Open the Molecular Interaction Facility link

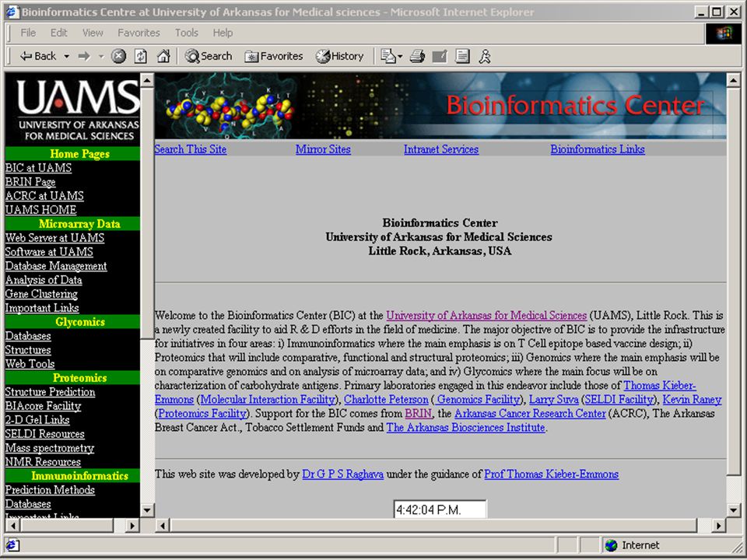coord(268,400)
